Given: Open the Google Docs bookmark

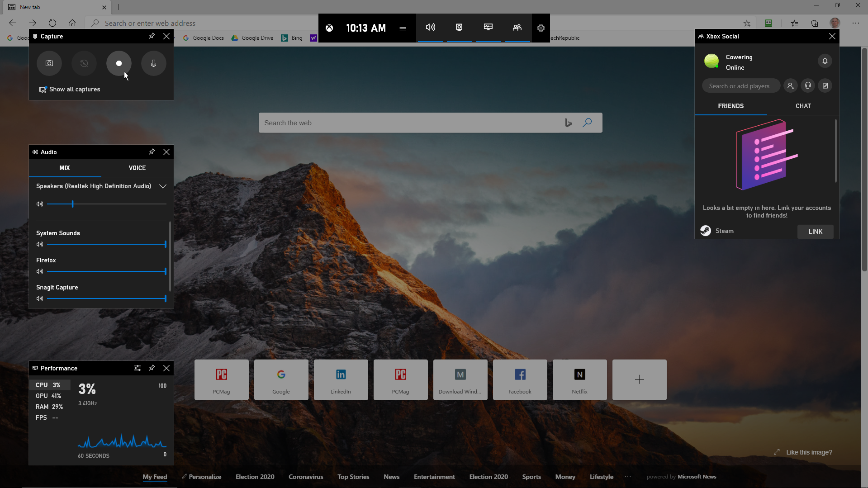Looking at the screenshot, I should (x=204, y=38).
